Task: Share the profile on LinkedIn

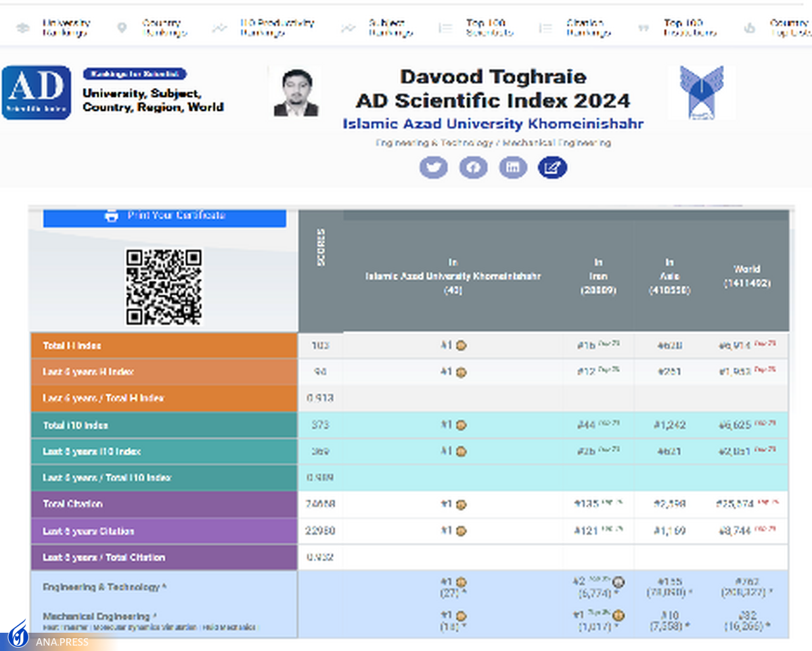Action: click(x=513, y=167)
